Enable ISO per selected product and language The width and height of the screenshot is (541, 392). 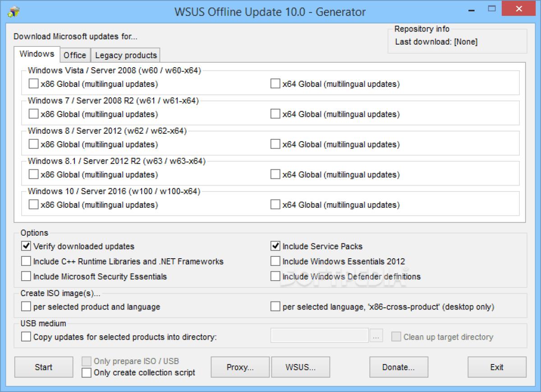click(x=26, y=306)
